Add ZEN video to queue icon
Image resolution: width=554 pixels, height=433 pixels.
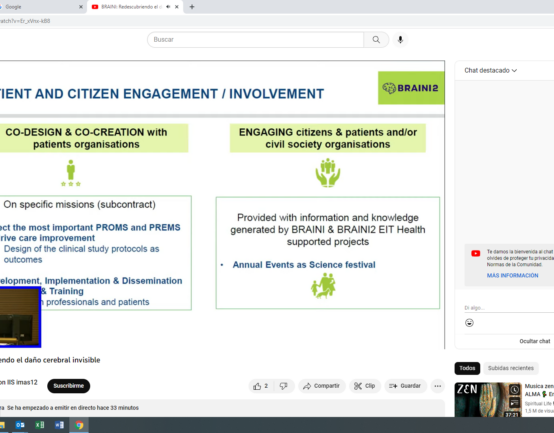[x=514, y=403]
